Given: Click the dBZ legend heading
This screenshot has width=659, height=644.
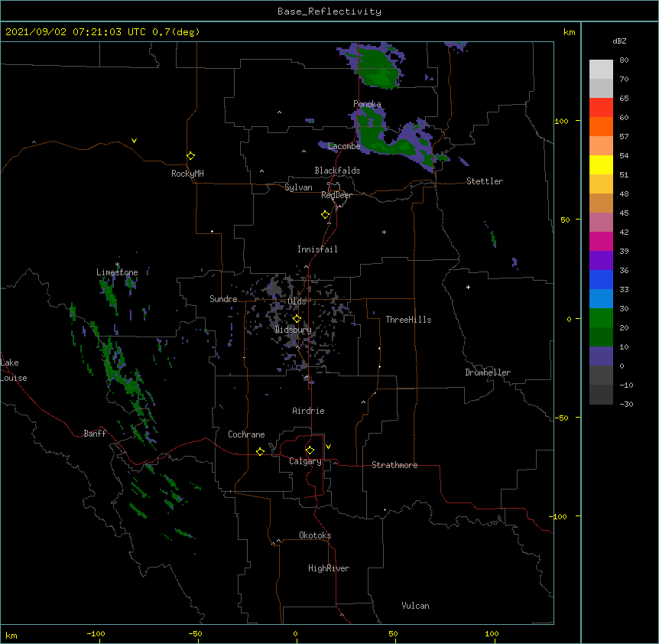Looking at the screenshot, I should [619, 41].
